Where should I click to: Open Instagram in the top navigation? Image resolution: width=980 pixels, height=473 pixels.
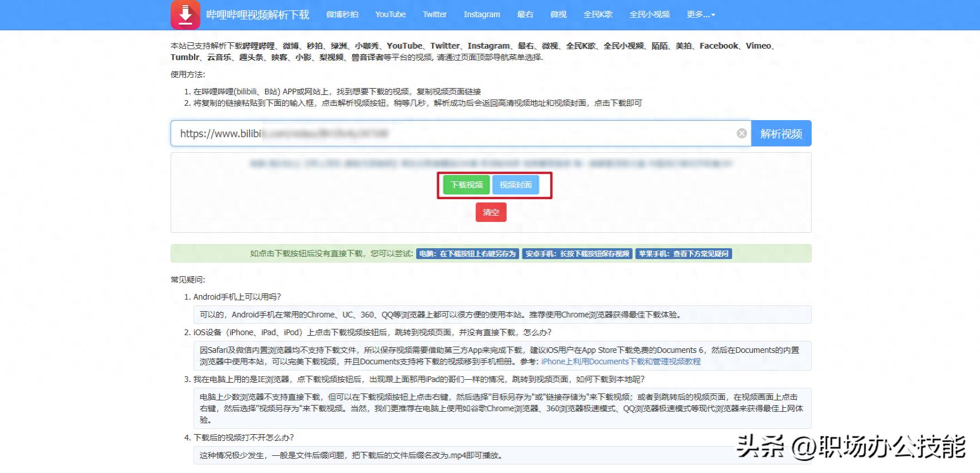coord(481,14)
